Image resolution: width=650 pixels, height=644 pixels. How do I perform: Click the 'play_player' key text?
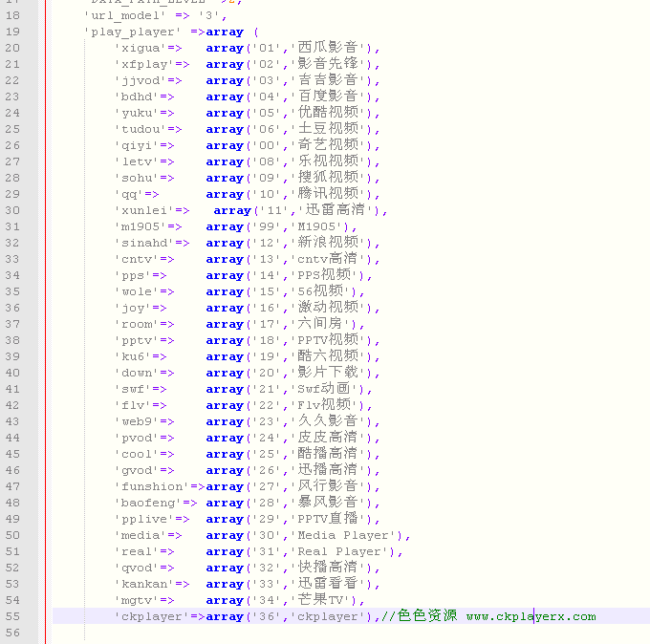click(x=133, y=32)
